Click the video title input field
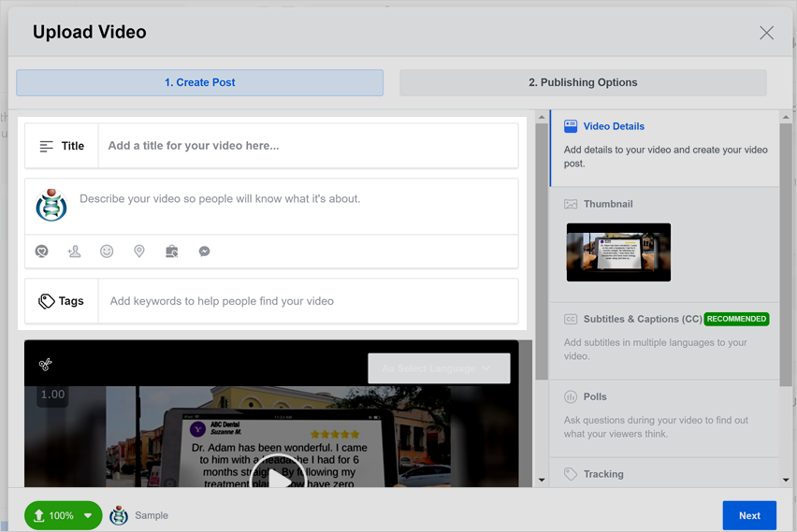The height and width of the screenshot is (532, 797). 307,146
